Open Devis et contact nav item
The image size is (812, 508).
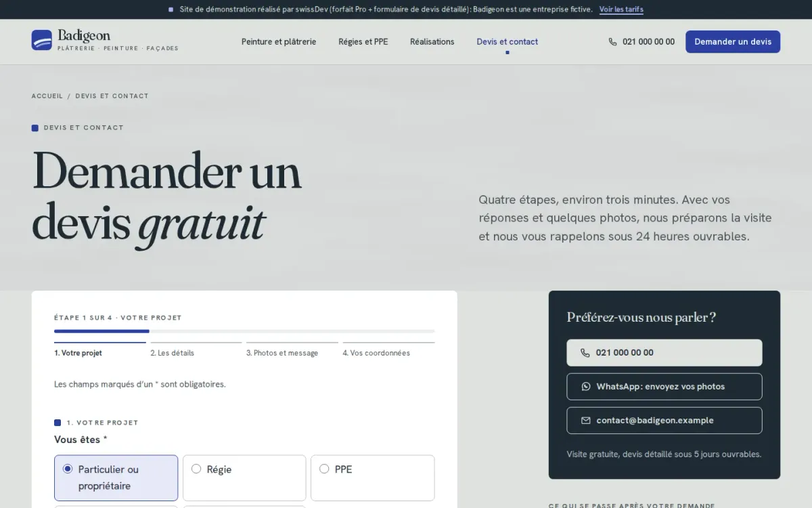507,42
